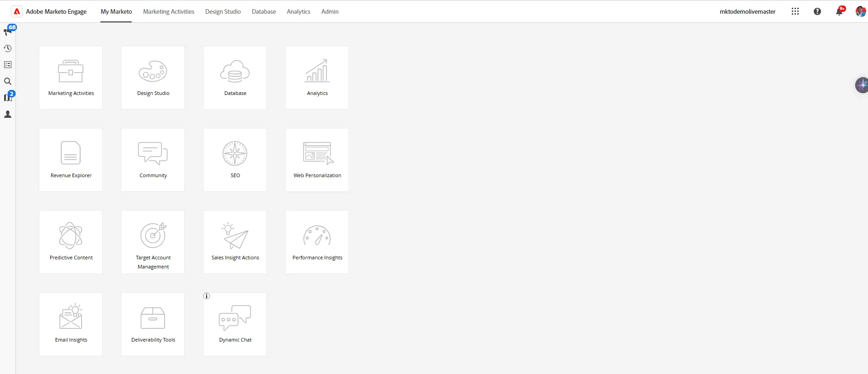Launch the Revenue Explorer tile
Image resolution: width=868 pixels, height=374 pixels.
[x=71, y=160]
